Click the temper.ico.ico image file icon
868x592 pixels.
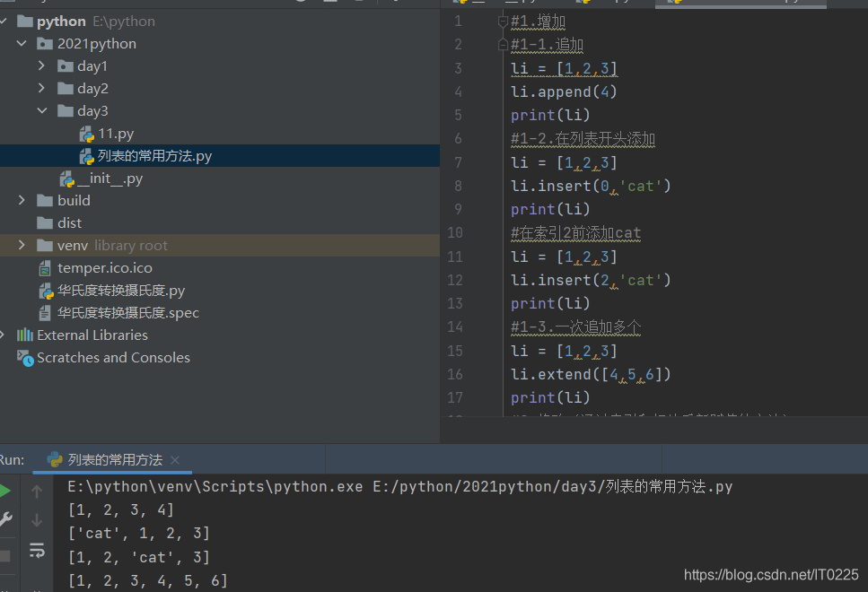tap(45, 268)
